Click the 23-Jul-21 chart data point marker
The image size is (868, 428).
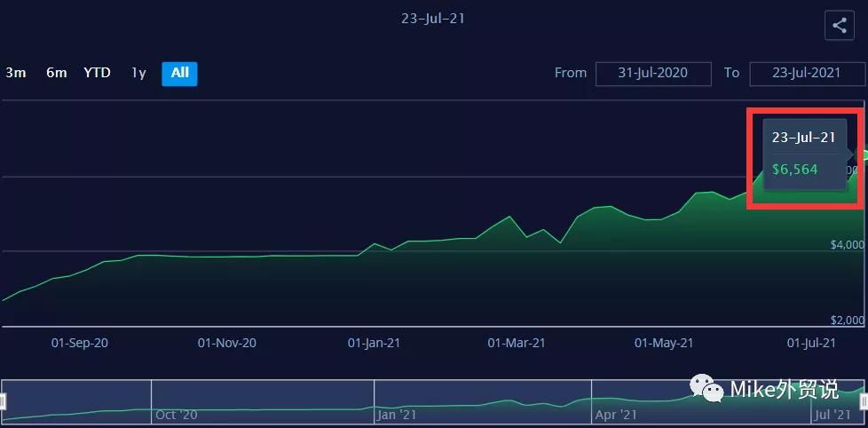[x=864, y=155]
